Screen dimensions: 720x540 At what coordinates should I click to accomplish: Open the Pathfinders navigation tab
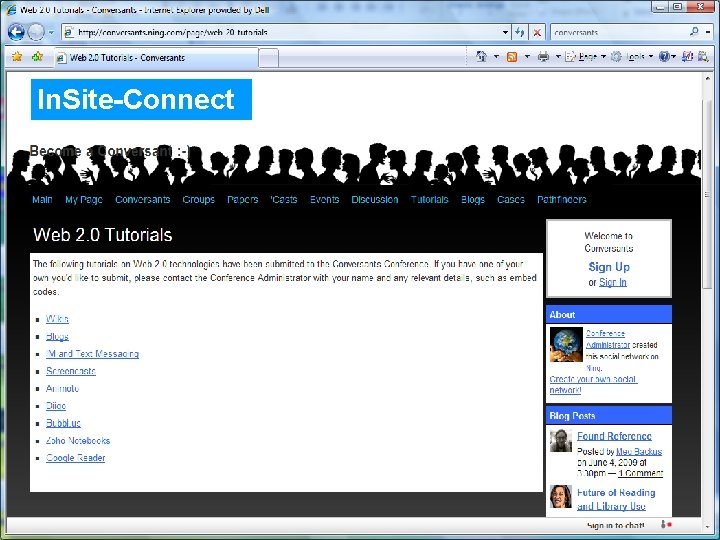click(562, 200)
